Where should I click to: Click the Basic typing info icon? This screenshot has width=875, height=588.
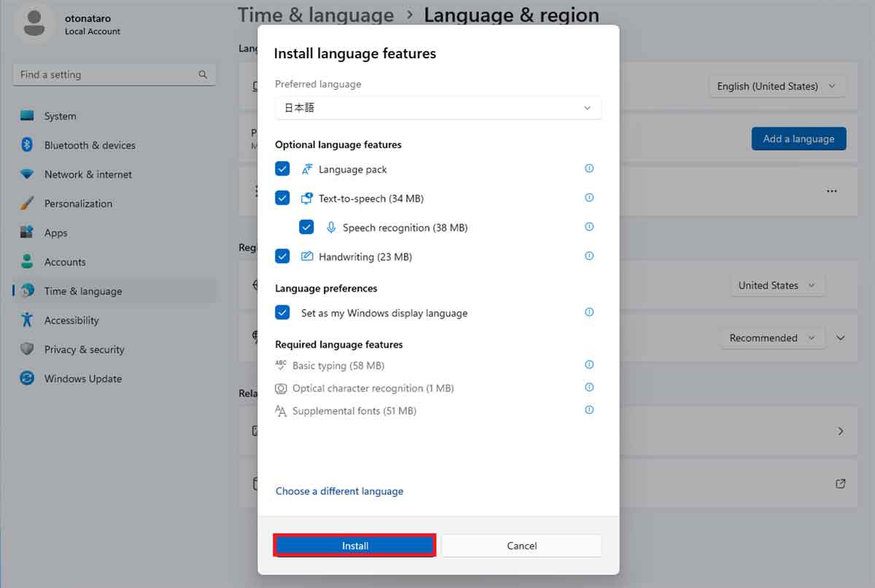click(x=589, y=364)
